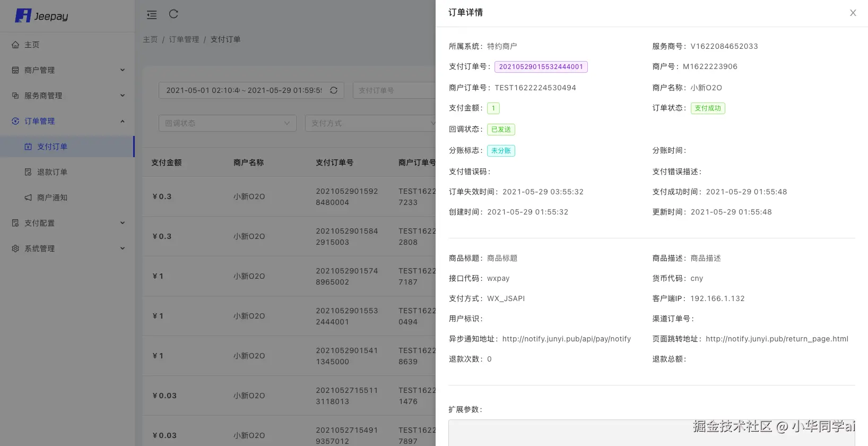This screenshot has height=446, width=868.
Task: Click the 支付订单 breadcrumb
Action: tap(225, 39)
